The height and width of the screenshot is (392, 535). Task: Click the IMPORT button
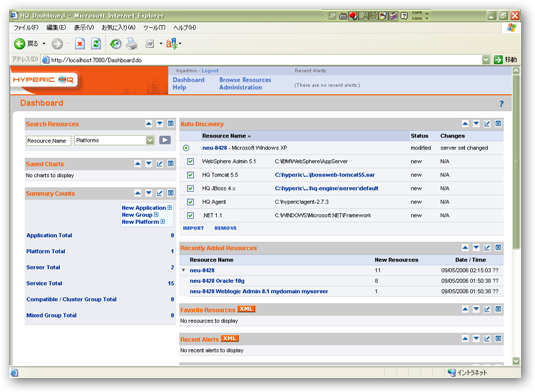(x=193, y=228)
